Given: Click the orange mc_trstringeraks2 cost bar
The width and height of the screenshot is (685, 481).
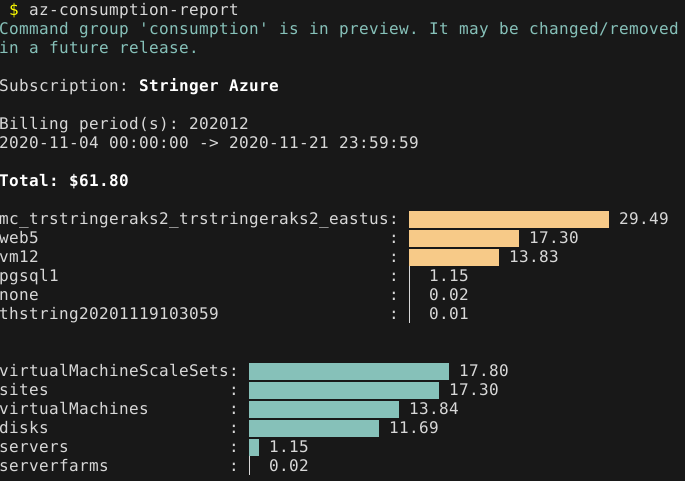Looking at the screenshot, I should pos(509,219).
